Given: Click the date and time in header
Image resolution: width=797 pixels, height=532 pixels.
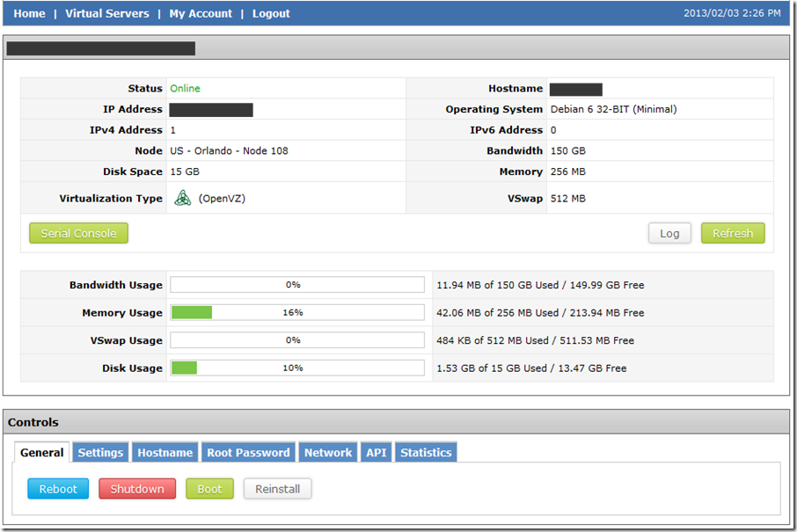Looking at the screenshot, I should click(732, 13).
